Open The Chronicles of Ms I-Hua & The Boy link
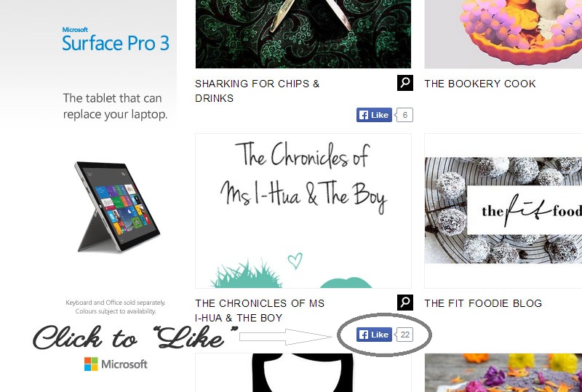Screen dimensions: 582x392 coord(260,311)
